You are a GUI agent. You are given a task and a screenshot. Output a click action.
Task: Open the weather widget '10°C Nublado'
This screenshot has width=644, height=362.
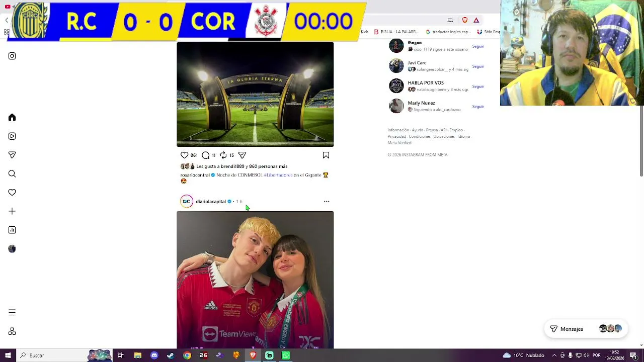[x=523, y=355]
